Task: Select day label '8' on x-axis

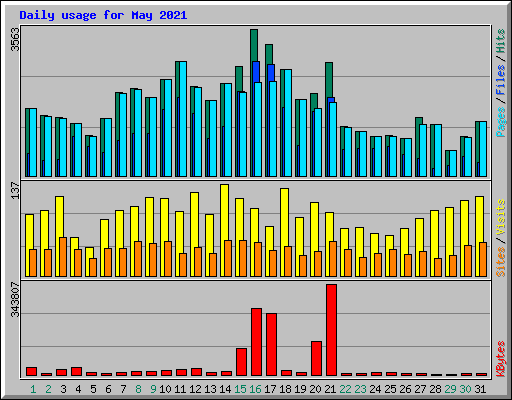Action: coord(138,389)
